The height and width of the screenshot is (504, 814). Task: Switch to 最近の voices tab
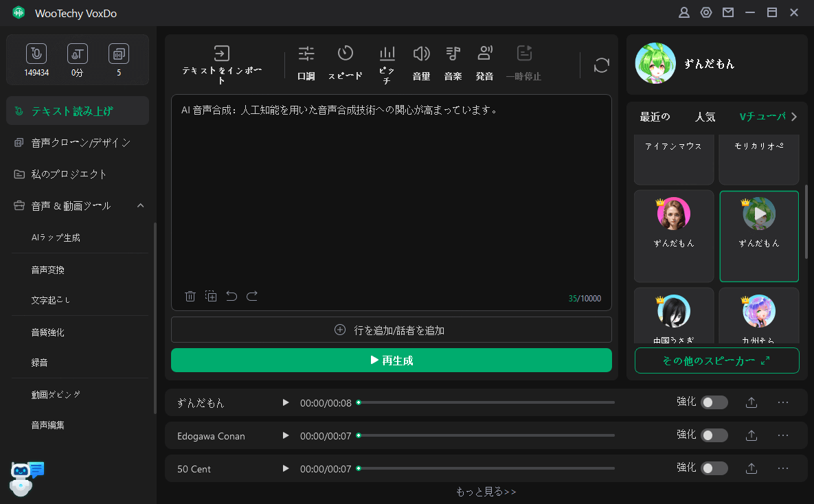click(655, 117)
